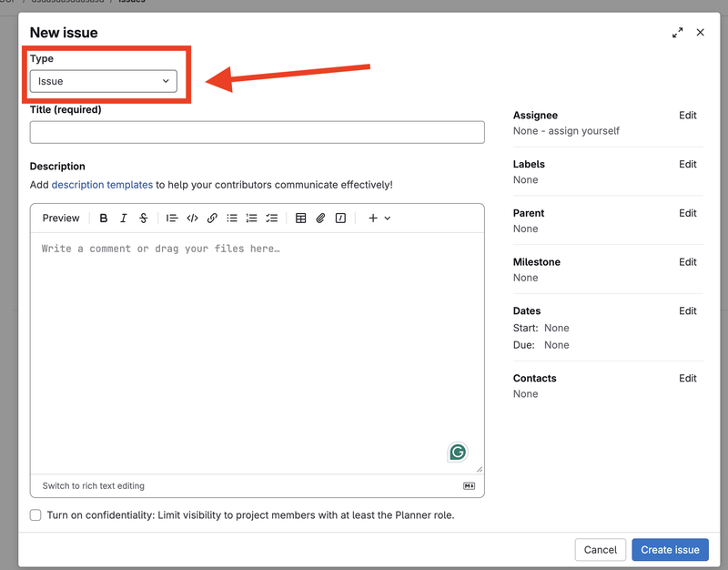Insert a blockquote in the description

(x=172, y=219)
